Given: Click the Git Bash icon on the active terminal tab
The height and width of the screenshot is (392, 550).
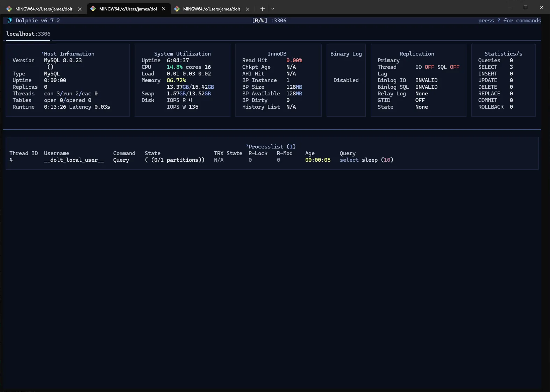Looking at the screenshot, I should click(x=93, y=9).
